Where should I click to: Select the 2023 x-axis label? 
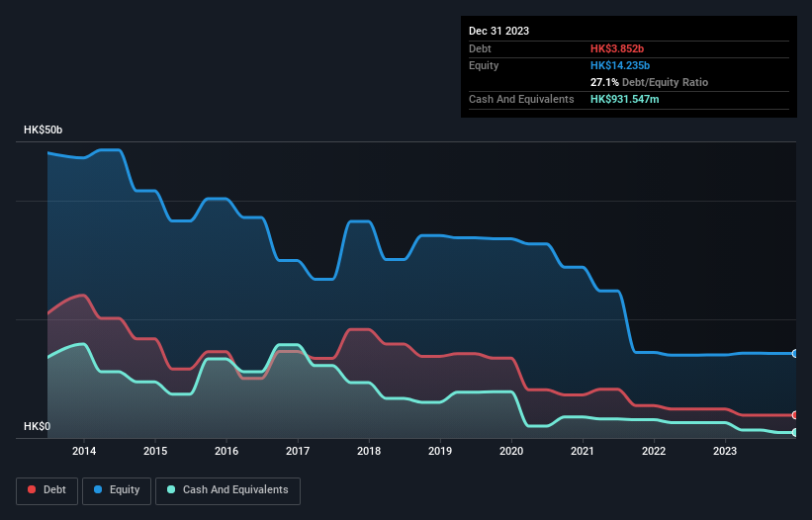pos(725,451)
